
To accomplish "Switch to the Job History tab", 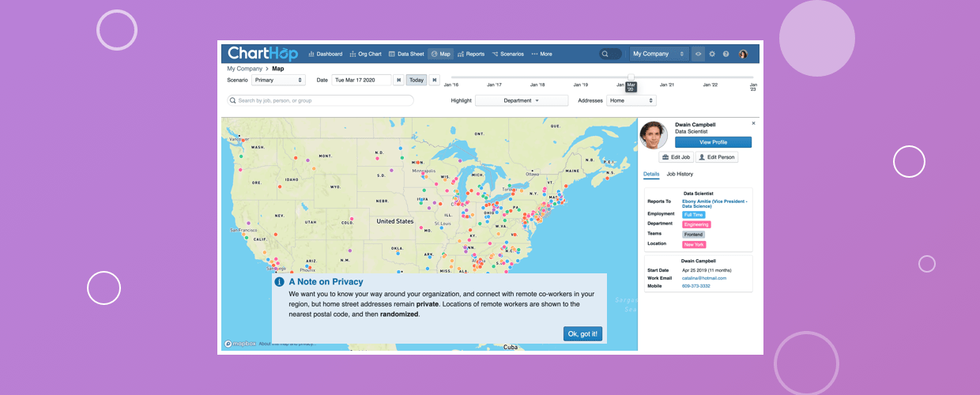I will [680, 174].
